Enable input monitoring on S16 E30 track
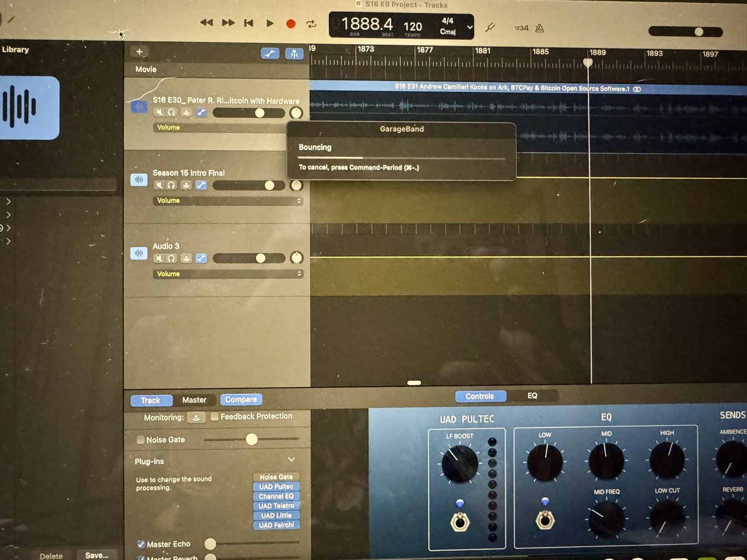 point(186,113)
